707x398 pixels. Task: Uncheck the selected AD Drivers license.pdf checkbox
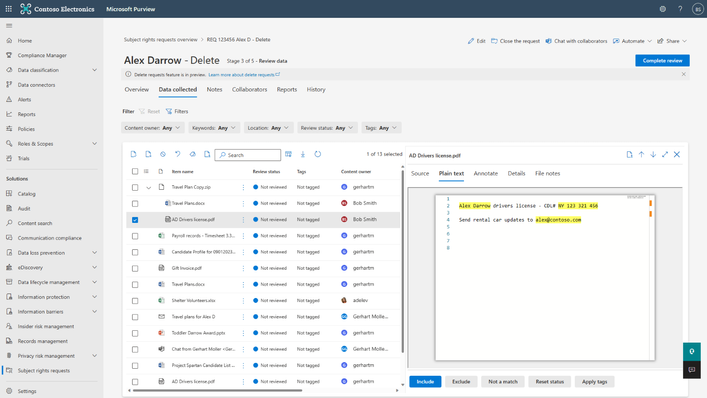point(135,220)
